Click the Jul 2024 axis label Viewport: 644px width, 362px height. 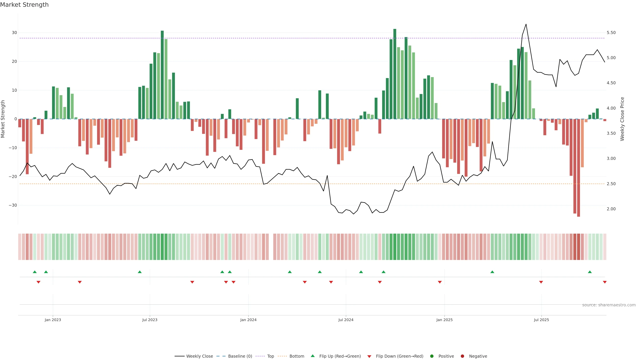346,320
